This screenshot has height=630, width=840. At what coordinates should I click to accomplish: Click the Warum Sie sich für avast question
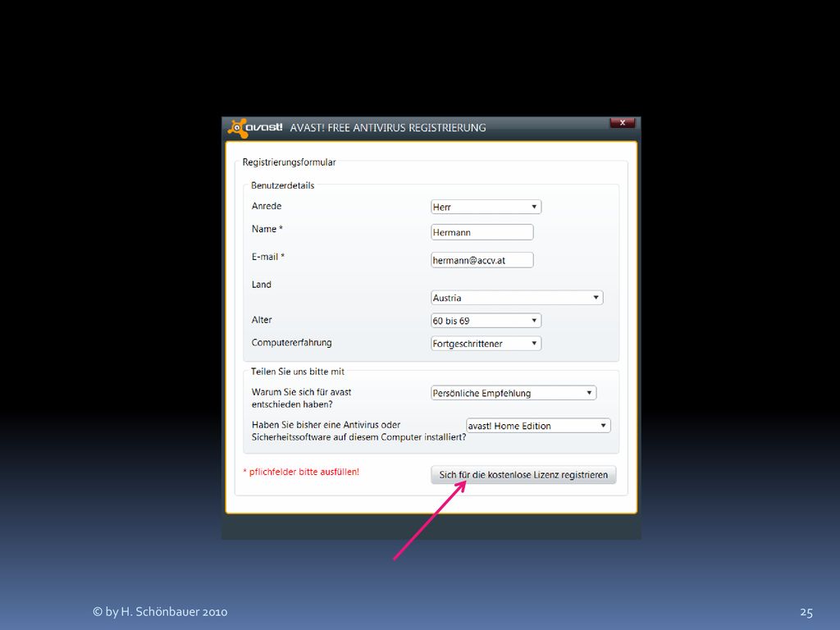[301, 398]
